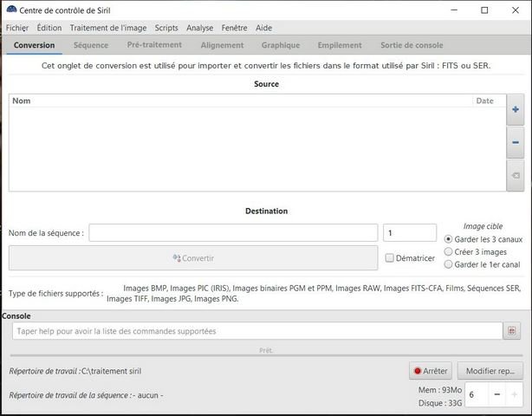Decrease thread count with the minus stepper

[497, 394]
